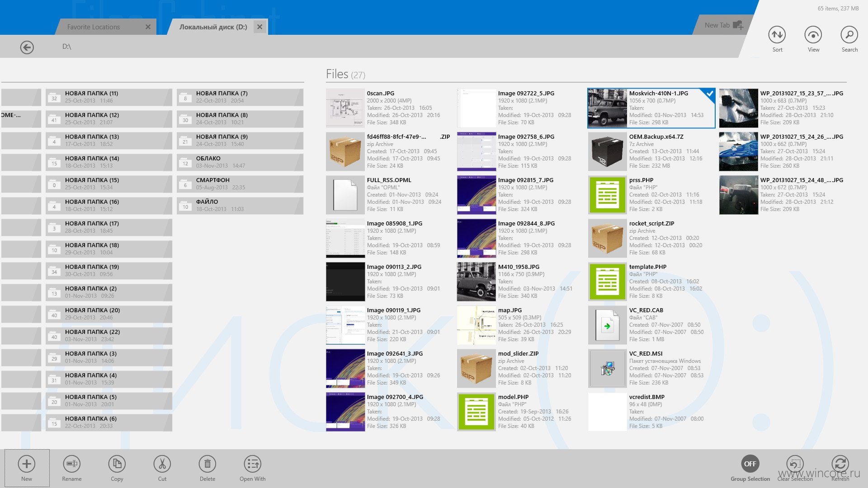The image size is (868, 488).
Task: Open folder НОВАЯ ПАПКА (17)
Action: (109, 227)
